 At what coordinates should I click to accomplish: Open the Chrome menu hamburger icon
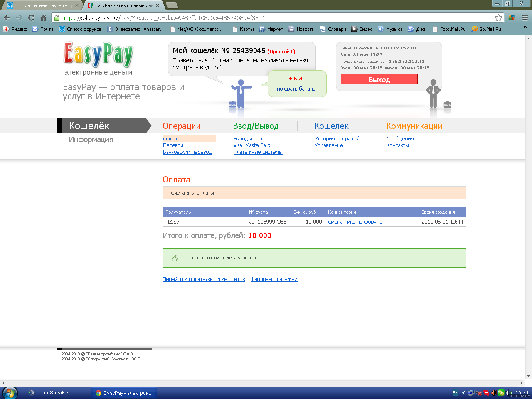525,17
